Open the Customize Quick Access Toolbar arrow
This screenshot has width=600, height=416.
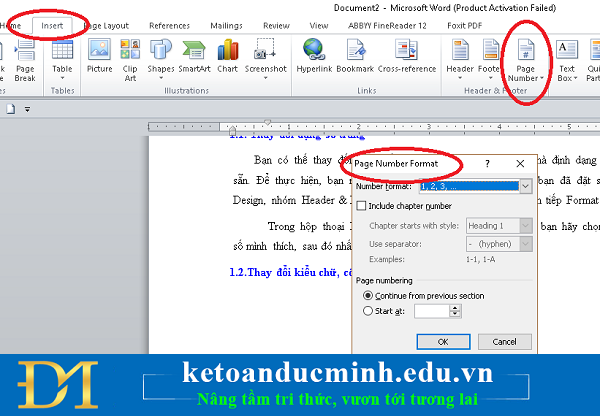pos(27,109)
